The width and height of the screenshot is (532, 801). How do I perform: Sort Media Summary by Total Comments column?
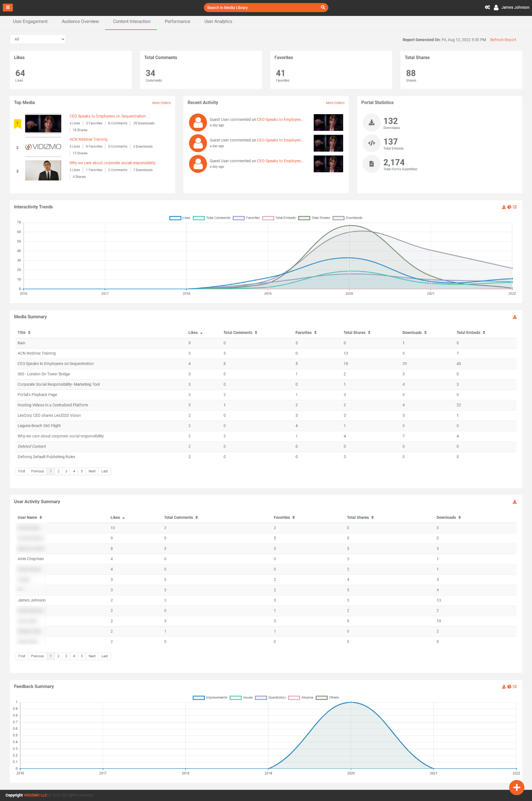pos(240,333)
